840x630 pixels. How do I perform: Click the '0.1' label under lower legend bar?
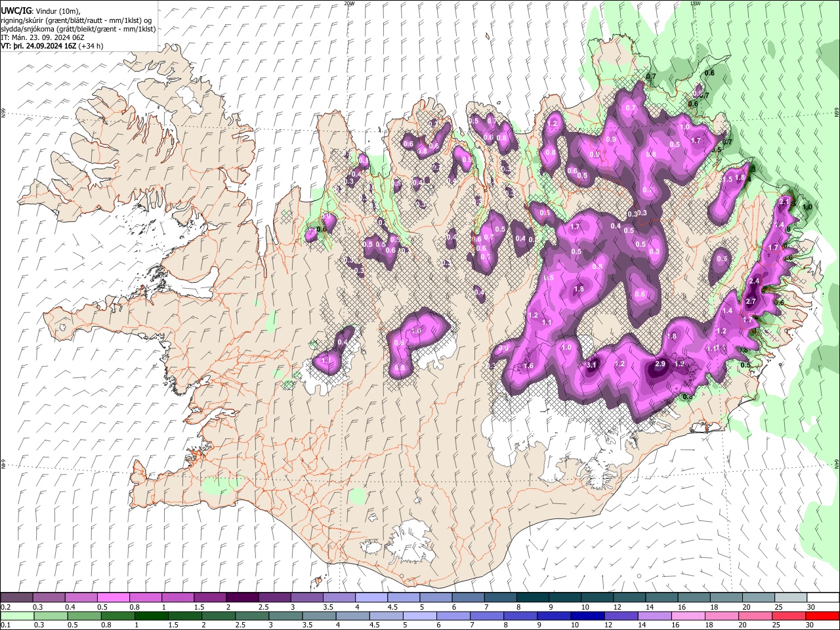6,625
